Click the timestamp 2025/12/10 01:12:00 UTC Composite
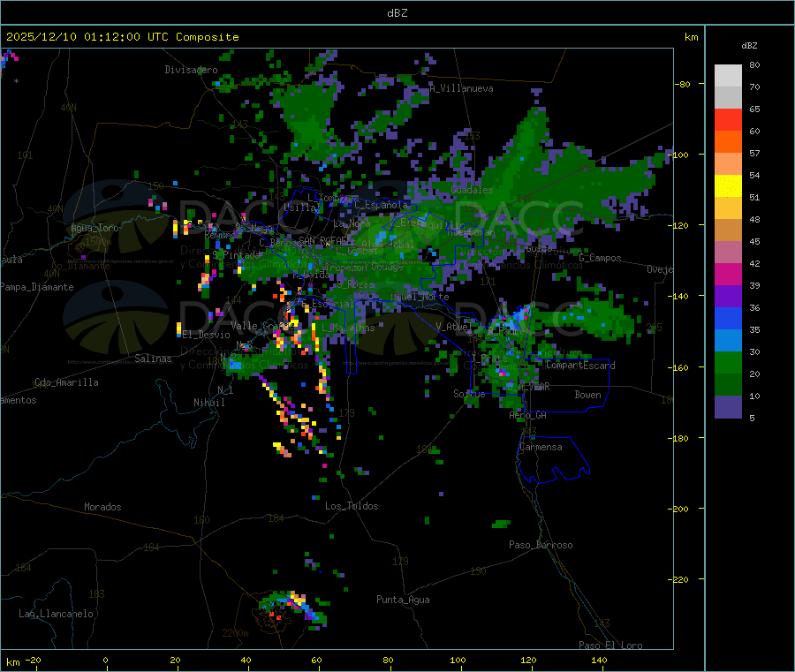Viewport: 795px width, 672px height. pyautogui.click(x=122, y=37)
